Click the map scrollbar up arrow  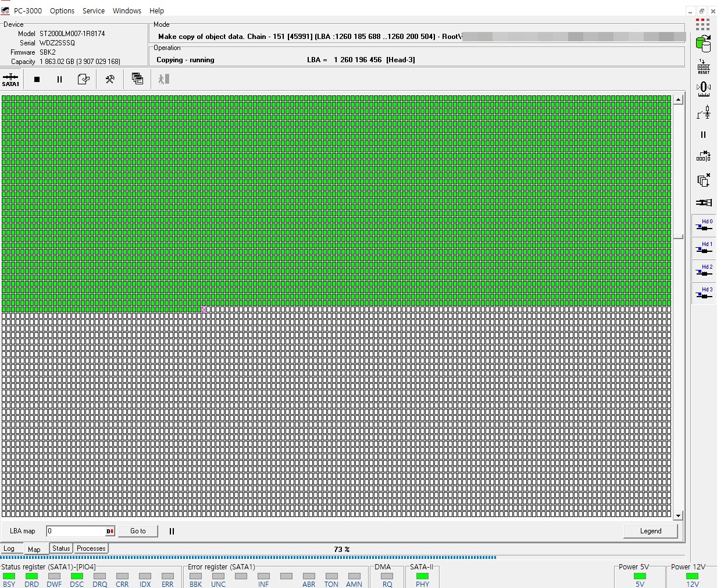click(678, 99)
